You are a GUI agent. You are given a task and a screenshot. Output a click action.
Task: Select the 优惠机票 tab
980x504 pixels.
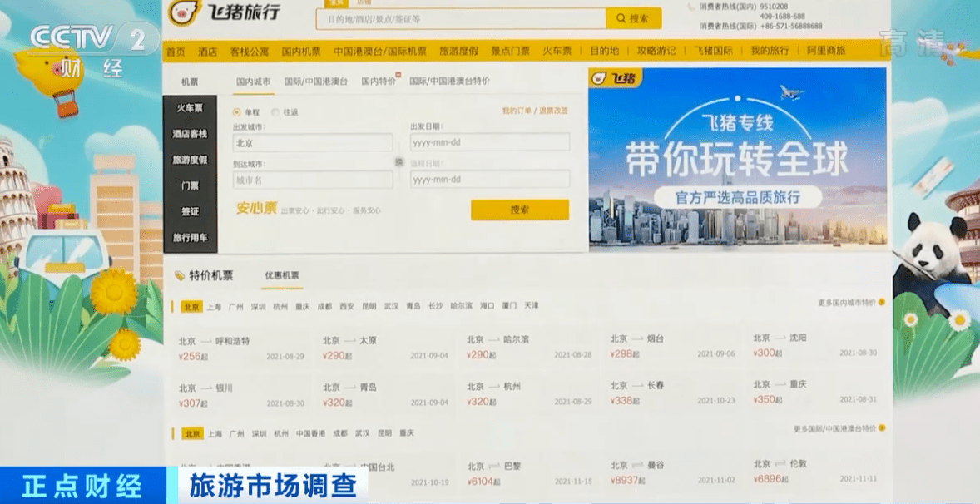click(282, 275)
